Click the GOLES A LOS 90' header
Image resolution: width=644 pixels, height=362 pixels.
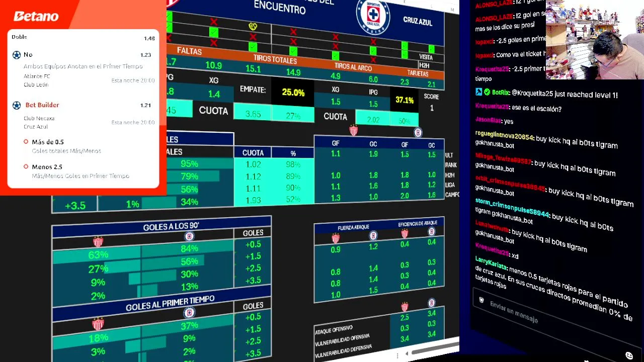point(171,227)
